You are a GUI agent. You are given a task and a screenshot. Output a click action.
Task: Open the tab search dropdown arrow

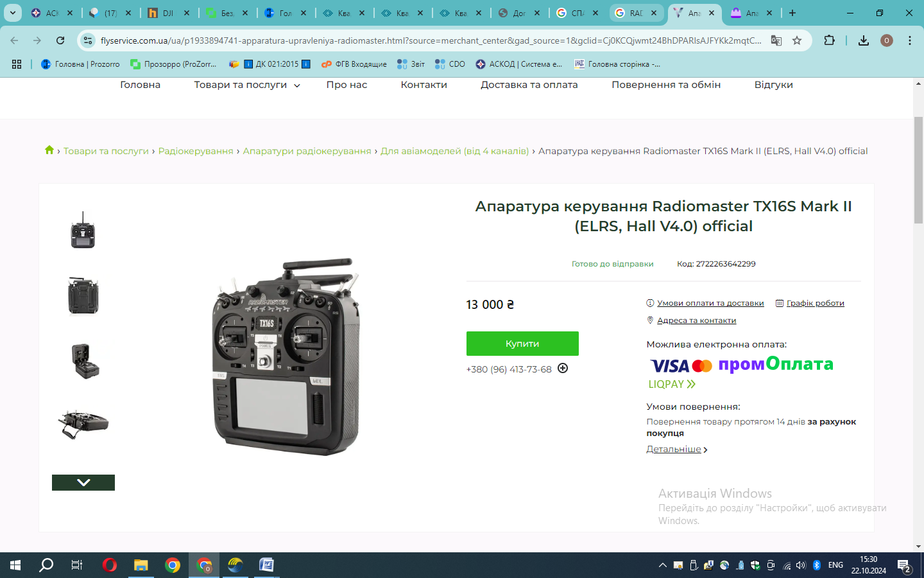coord(12,13)
